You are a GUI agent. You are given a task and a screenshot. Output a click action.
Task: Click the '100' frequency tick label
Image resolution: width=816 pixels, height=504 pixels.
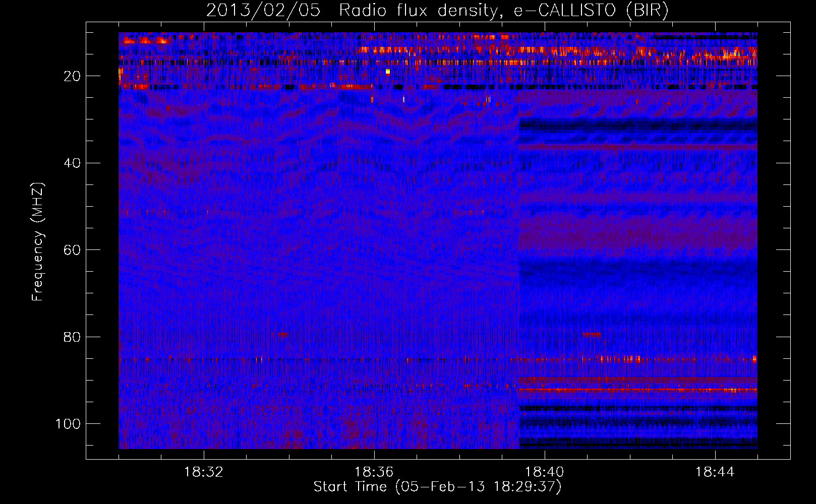[x=68, y=424]
